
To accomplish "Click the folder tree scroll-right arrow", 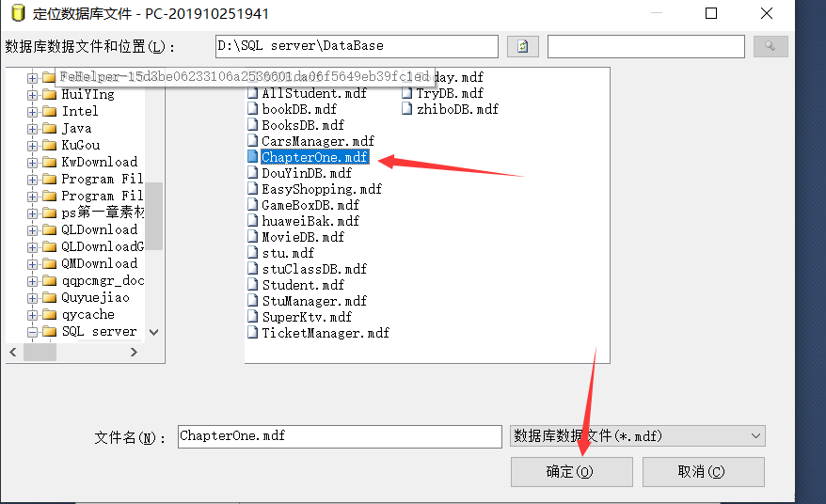I will pyautogui.click(x=134, y=353).
